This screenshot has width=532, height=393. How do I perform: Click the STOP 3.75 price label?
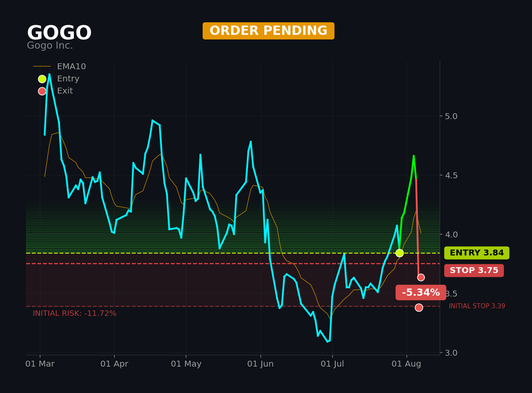[x=474, y=271]
